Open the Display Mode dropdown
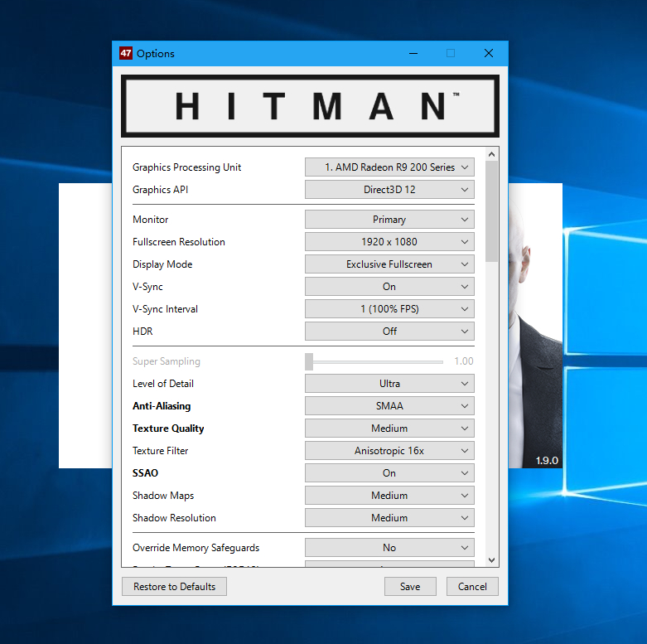Viewport: 647px width, 644px height. (x=389, y=264)
